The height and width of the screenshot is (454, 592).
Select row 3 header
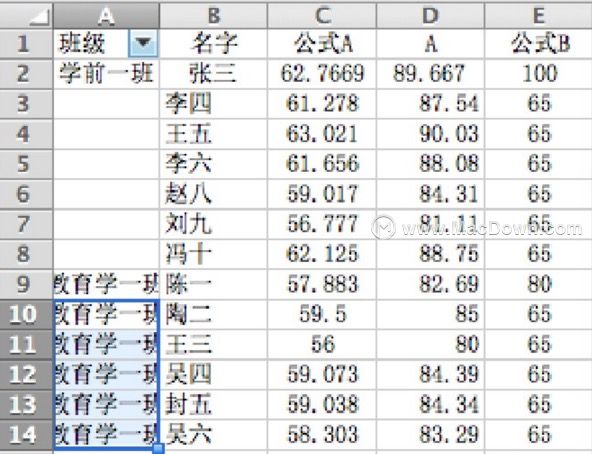click(x=26, y=103)
